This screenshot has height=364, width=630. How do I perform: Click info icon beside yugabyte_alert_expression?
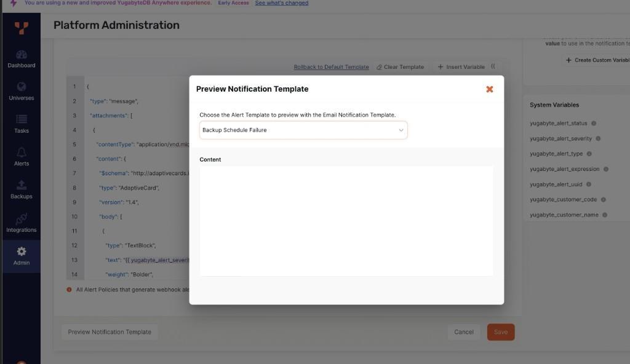[x=606, y=169]
